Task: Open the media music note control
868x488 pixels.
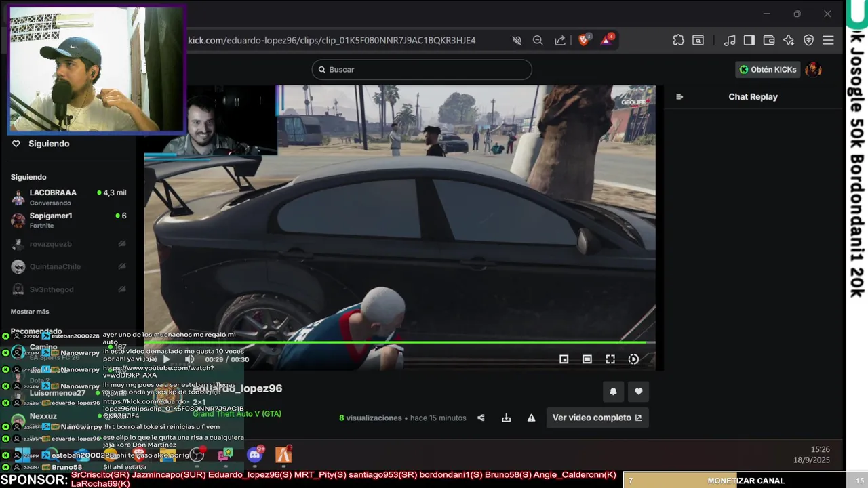Action: tap(730, 41)
